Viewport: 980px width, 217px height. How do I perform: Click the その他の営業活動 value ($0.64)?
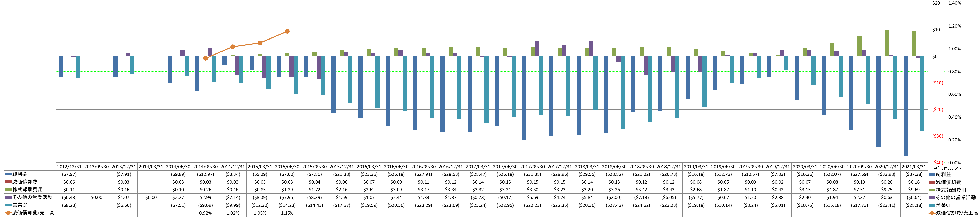pyautogui.click(x=914, y=197)
